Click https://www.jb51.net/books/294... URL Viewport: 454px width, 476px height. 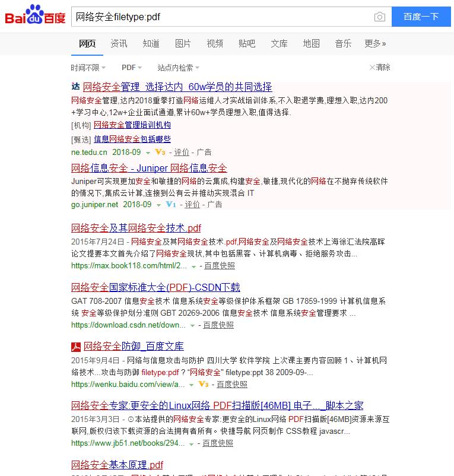tap(128, 443)
